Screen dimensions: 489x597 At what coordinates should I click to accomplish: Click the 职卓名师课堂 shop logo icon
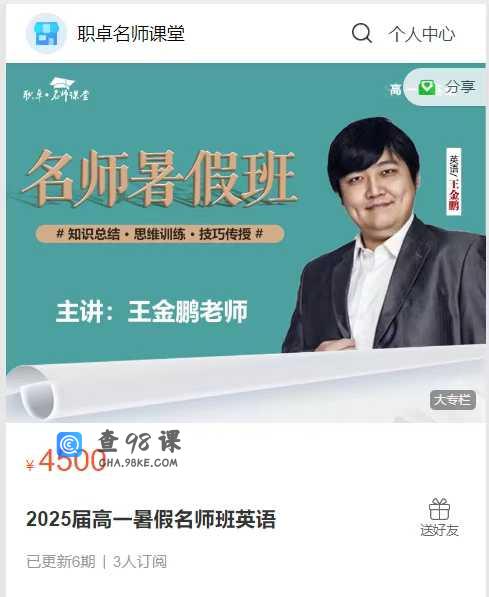(x=46, y=34)
